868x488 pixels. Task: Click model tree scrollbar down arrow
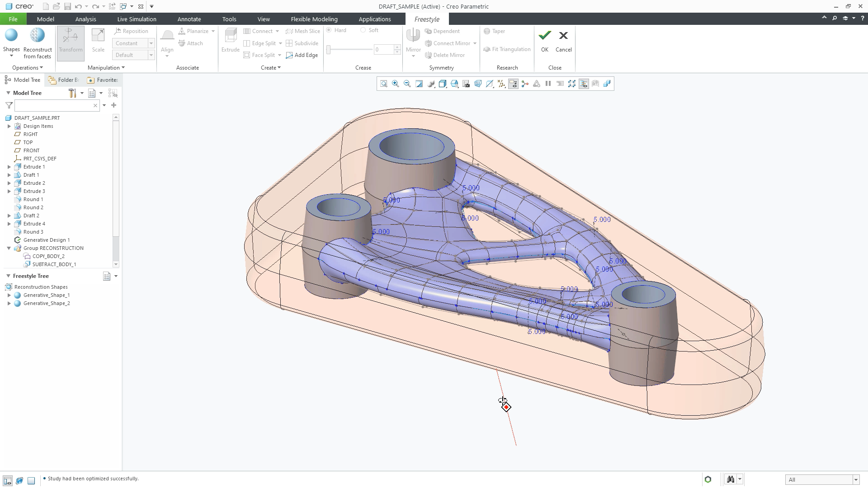pyautogui.click(x=116, y=264)
